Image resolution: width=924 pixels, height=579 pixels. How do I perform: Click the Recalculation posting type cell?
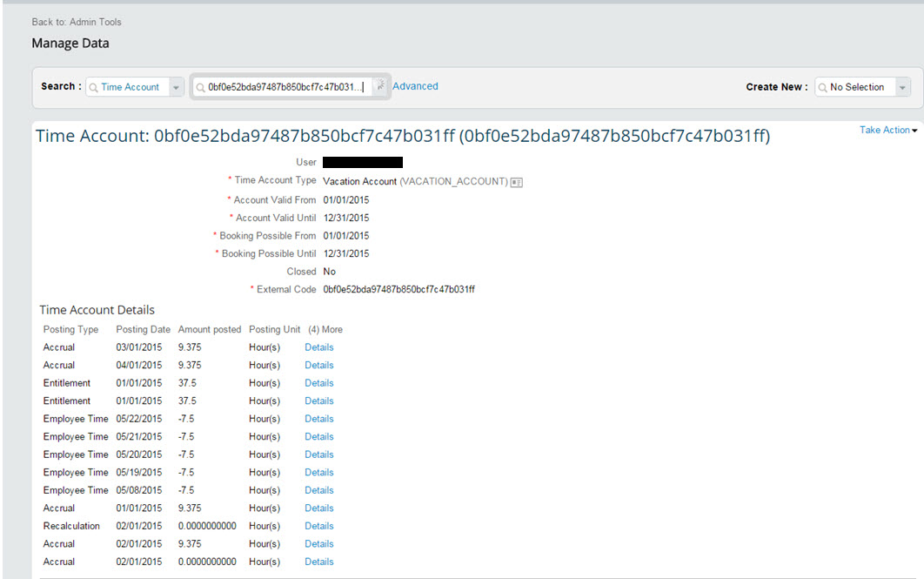coord(71,526)
